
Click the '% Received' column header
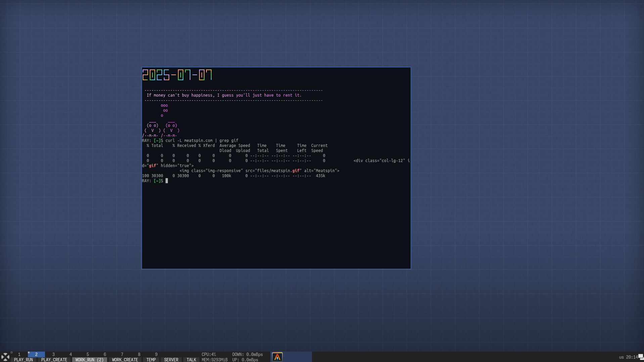[184, 146]
